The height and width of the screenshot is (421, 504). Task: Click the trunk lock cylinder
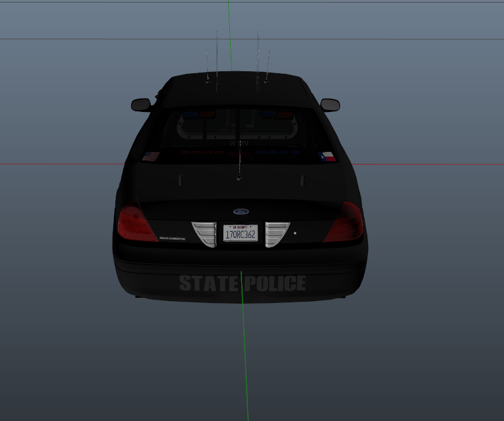(295, 234)
